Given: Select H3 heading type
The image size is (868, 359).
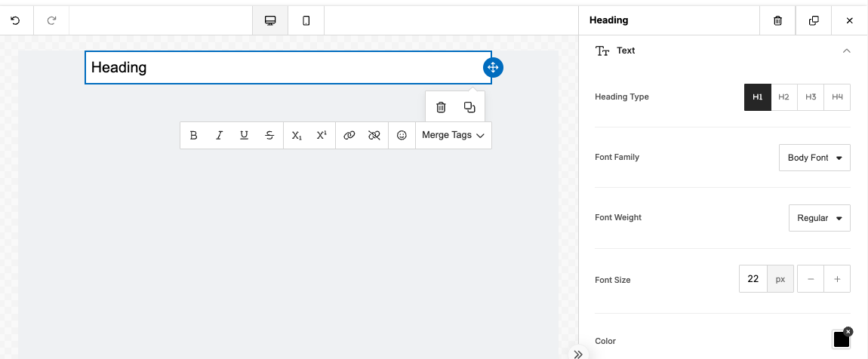Looking at the screenshot, I should (x=811, y=97).
